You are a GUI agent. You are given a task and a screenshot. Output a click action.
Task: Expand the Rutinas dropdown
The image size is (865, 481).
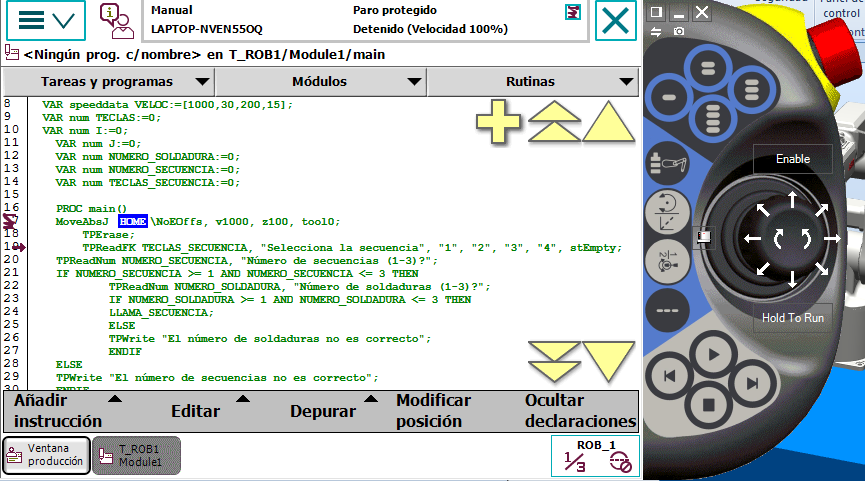pos(533,82)
